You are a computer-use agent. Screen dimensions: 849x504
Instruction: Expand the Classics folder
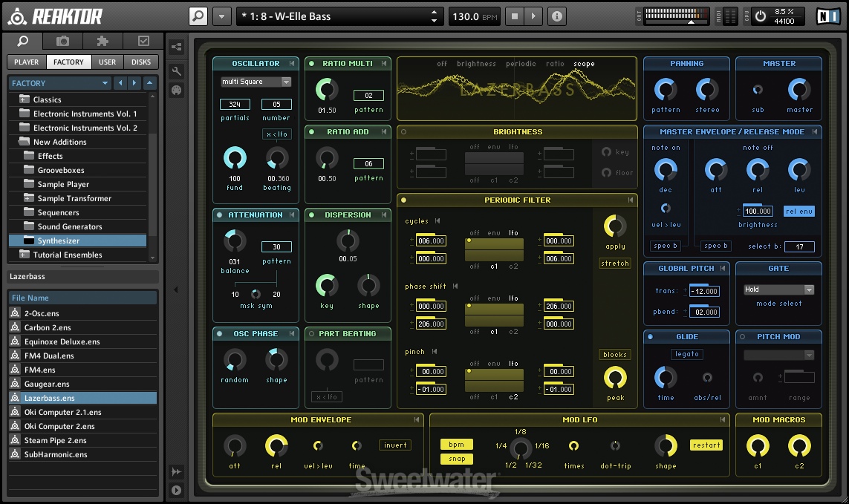click(x=24, y=99)
